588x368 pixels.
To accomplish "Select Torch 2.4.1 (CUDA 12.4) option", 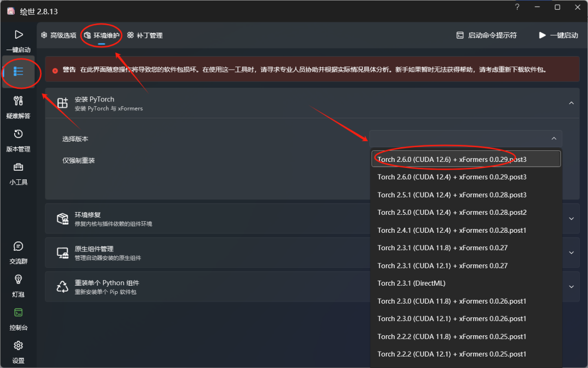I will 465,230.
